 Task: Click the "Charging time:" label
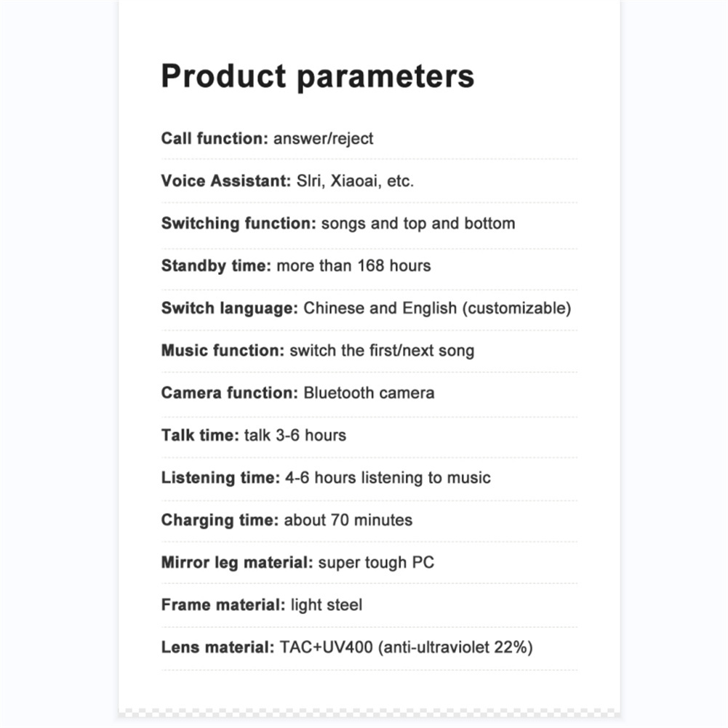pos(220,520)
